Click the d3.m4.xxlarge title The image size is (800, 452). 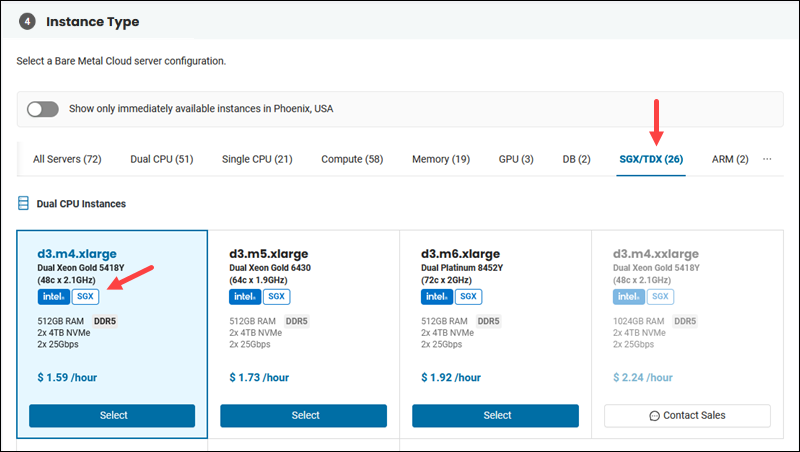pyautogui.click(x=656, y=254)
